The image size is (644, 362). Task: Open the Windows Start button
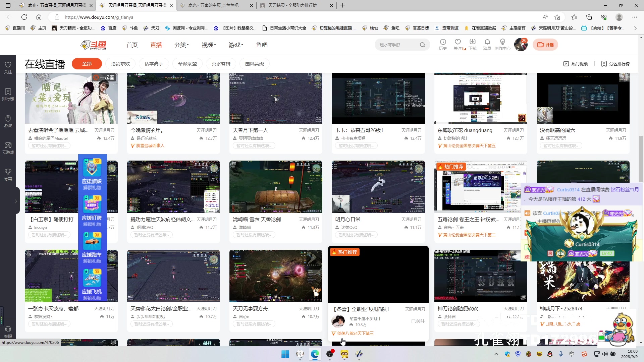point(285,354)
